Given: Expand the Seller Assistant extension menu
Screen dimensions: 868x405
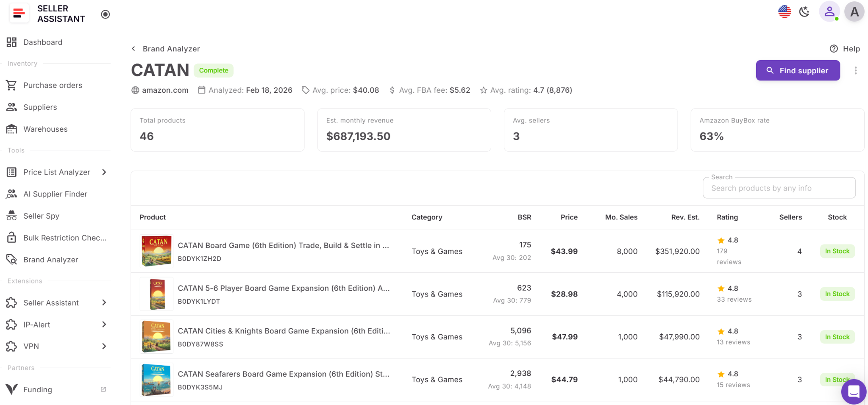Looking at the screenshot, I should [104, 302].
